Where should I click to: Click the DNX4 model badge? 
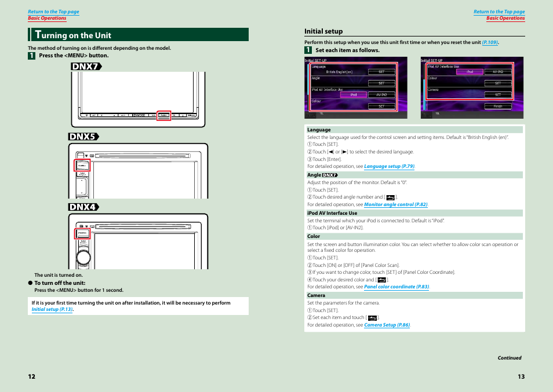click(83, 207)
